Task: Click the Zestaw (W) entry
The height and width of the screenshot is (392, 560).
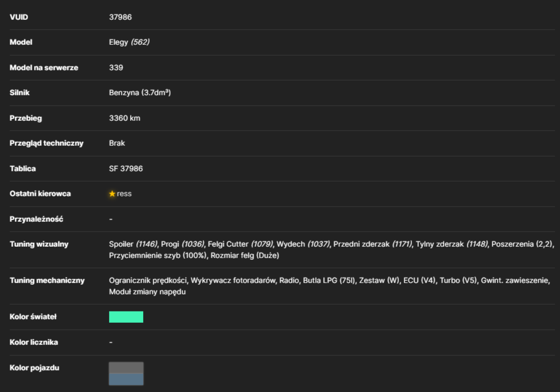Action: [x=379, y=280]
